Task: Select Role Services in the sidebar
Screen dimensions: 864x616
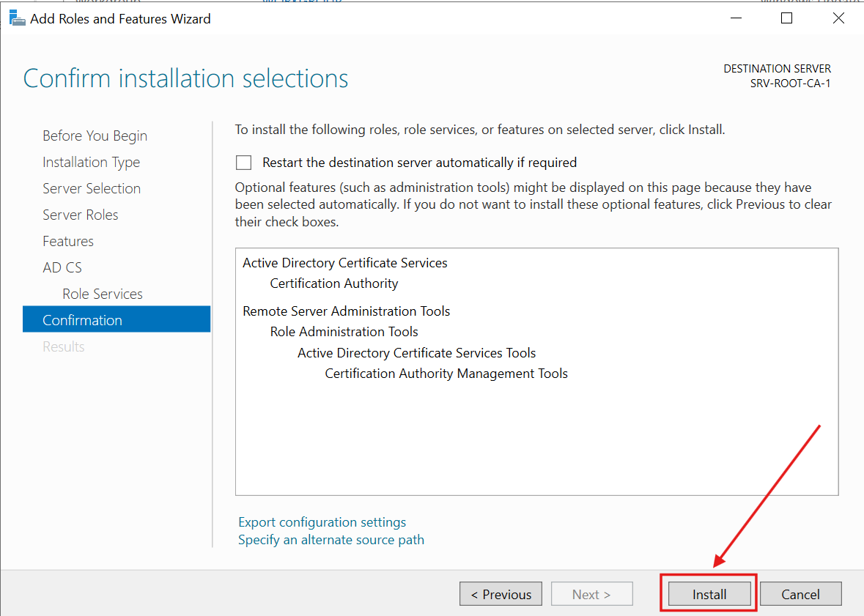Action: [102, 294]
